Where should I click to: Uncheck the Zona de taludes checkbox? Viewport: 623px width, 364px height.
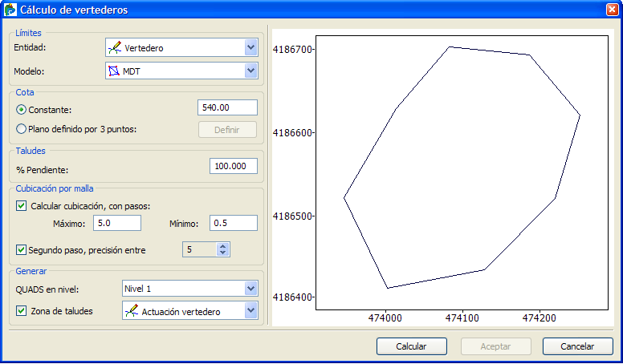(22, 310)
